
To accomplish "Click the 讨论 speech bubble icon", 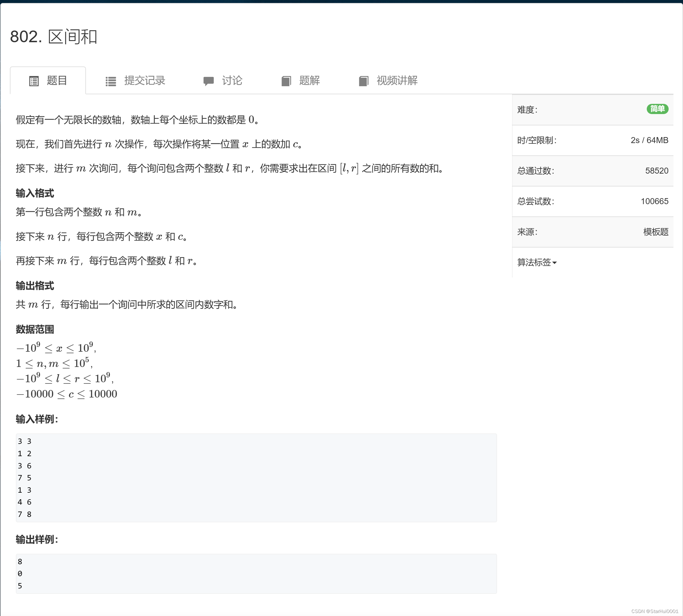I will point(208,81).
